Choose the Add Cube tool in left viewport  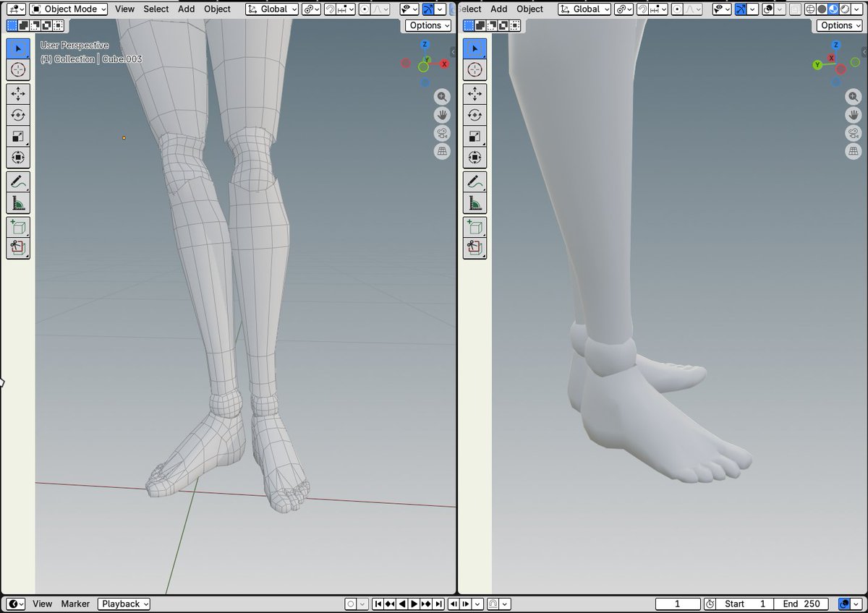(x=18, y=227)
